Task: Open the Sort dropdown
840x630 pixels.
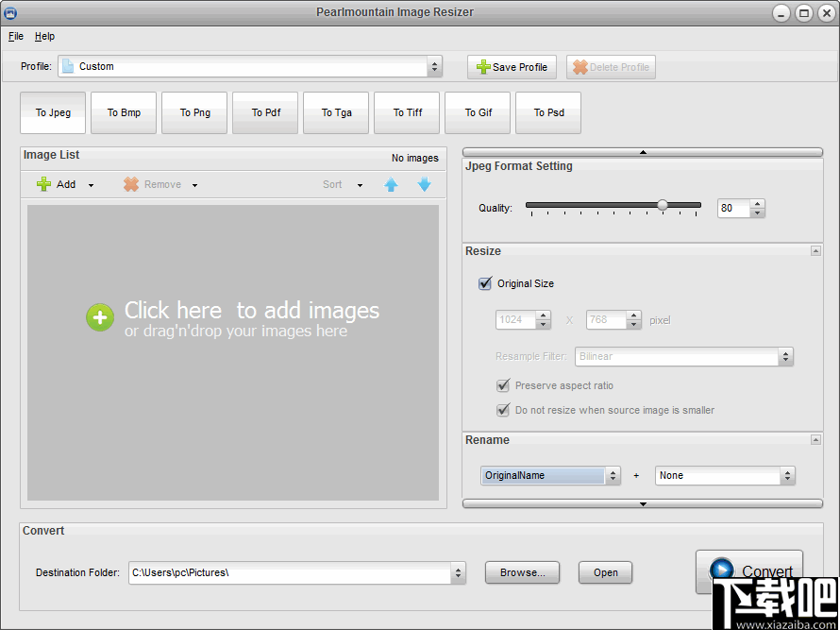Action: (360, 184)
